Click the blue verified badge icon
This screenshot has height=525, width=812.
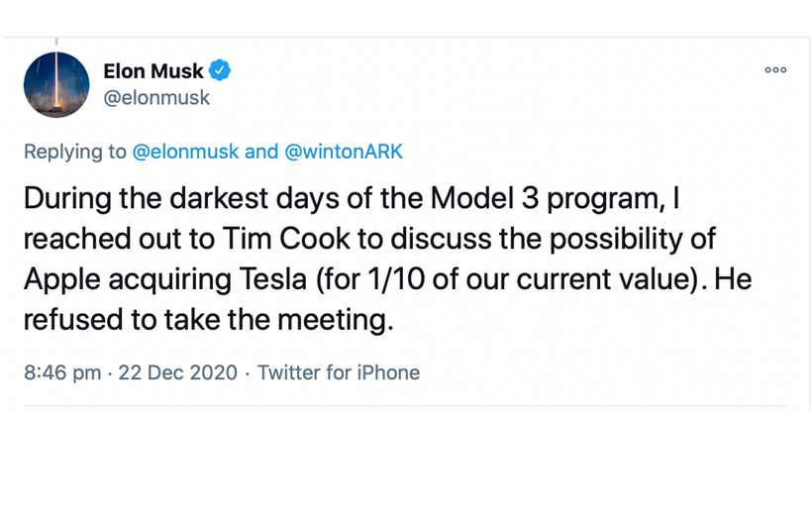220,70
